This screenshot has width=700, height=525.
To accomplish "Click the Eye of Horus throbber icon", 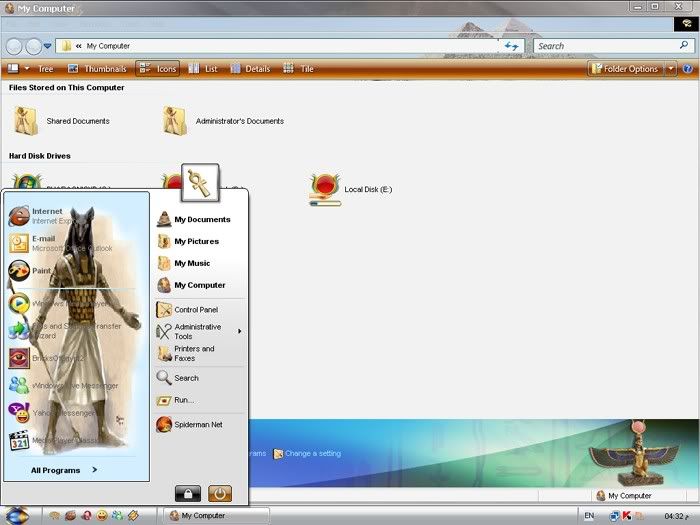I will click(x=686, y=24).
